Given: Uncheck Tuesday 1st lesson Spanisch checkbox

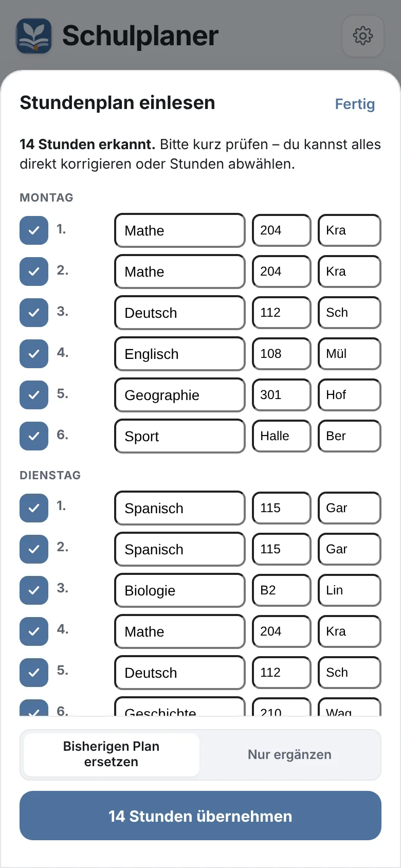Looking at the screenshot, I should click(34, 508).
